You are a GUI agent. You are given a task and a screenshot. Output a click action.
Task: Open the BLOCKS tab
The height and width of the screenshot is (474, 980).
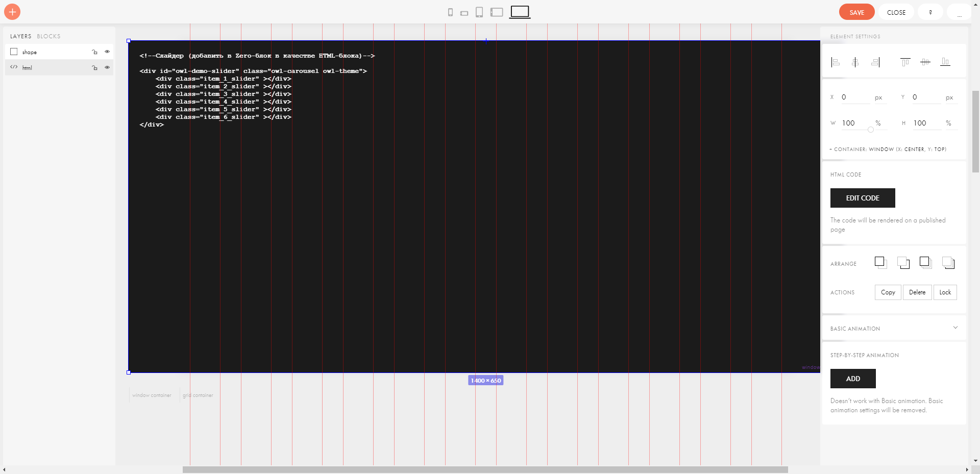pos(48,36)
